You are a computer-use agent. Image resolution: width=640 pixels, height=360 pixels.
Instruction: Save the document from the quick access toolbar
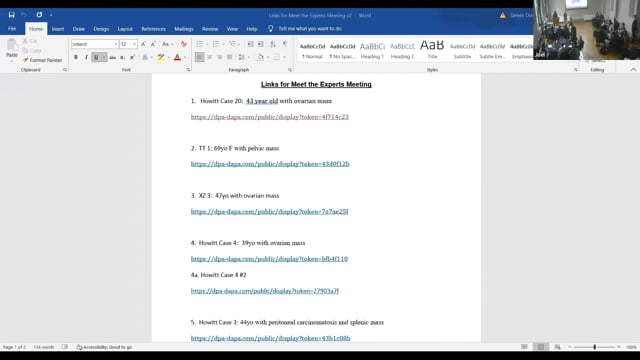(x=11, y=15)
